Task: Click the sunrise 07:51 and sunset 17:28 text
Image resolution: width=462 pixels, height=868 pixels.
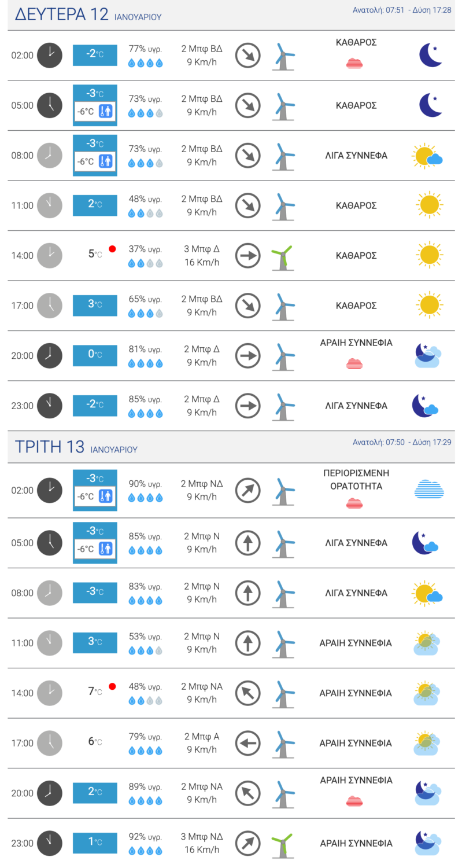Action: pos(402,10)
